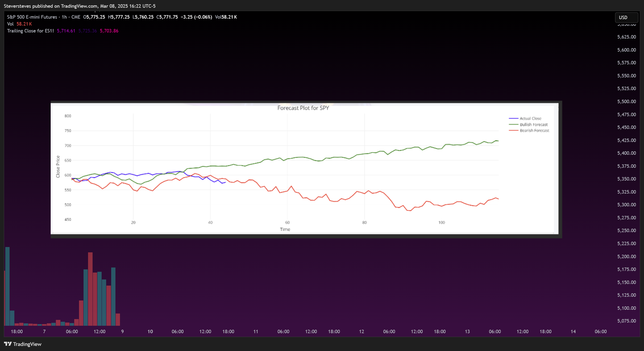644x351 pixels.
Task: Click the tallest red volume bar
Action: point(90,289)
